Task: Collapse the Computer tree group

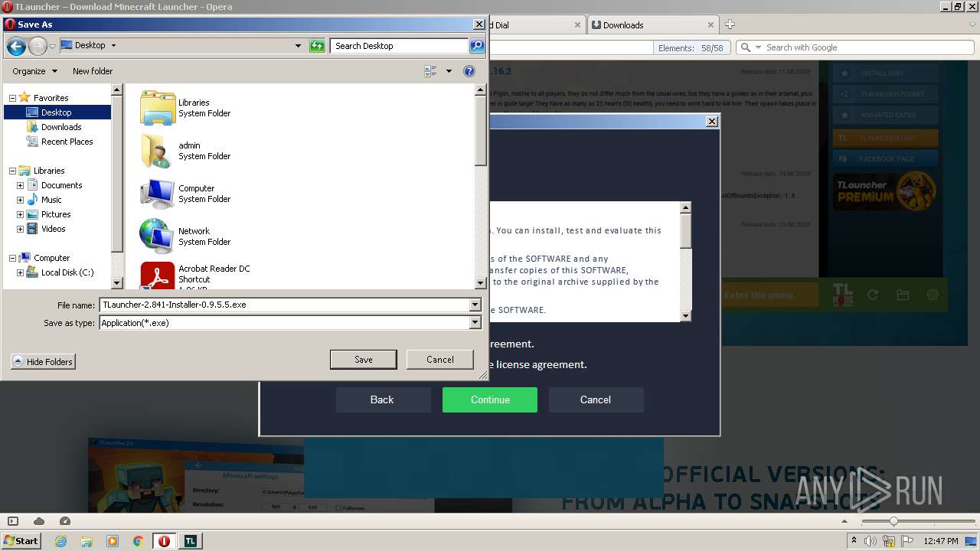Action: click(x=12, y=258)
